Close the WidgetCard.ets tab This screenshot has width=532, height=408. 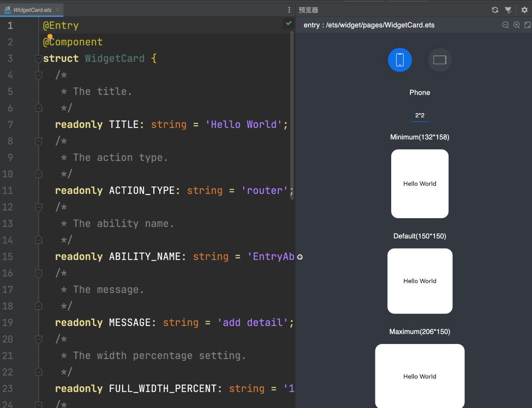[58, 10]
